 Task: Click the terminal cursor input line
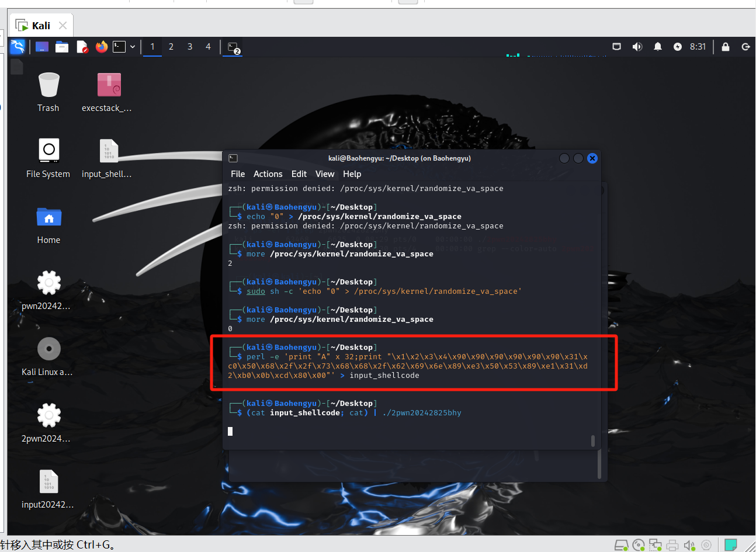[230, 431]
